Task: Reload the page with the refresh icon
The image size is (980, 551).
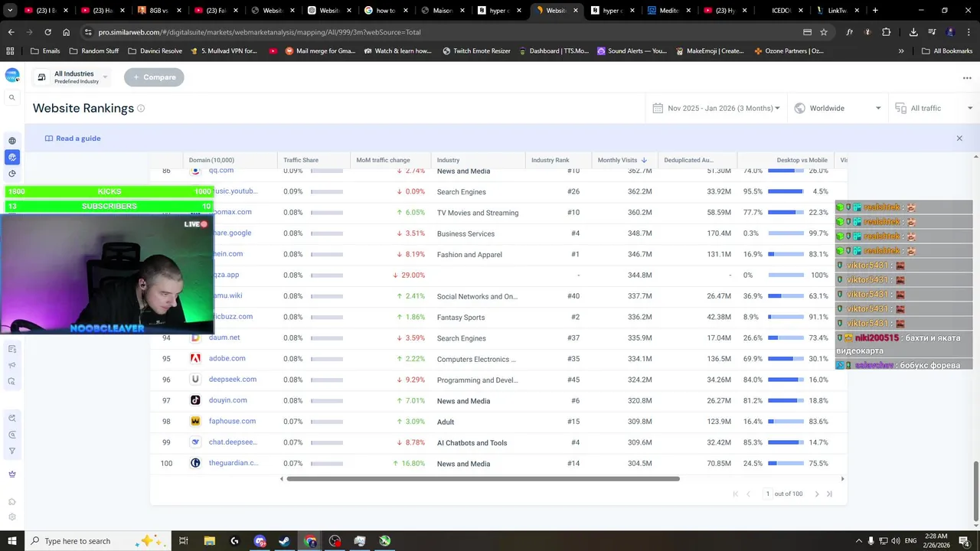Action: [47, 32]
